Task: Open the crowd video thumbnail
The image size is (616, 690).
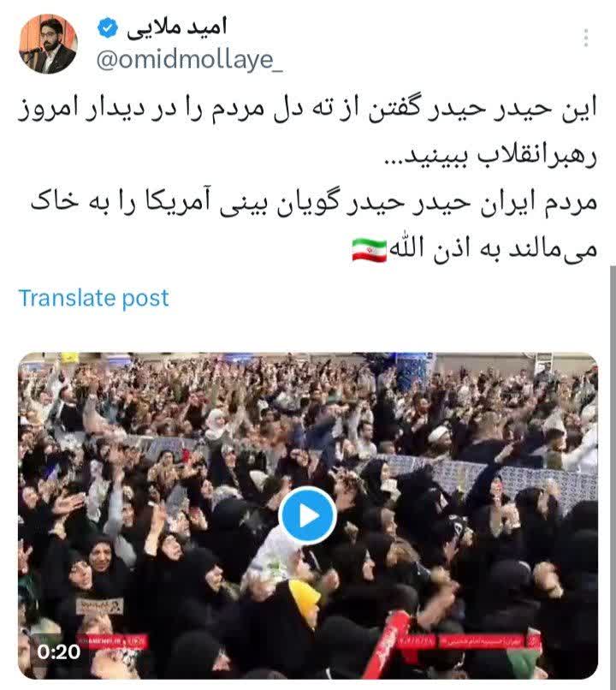Action: (x=308, y=515)
